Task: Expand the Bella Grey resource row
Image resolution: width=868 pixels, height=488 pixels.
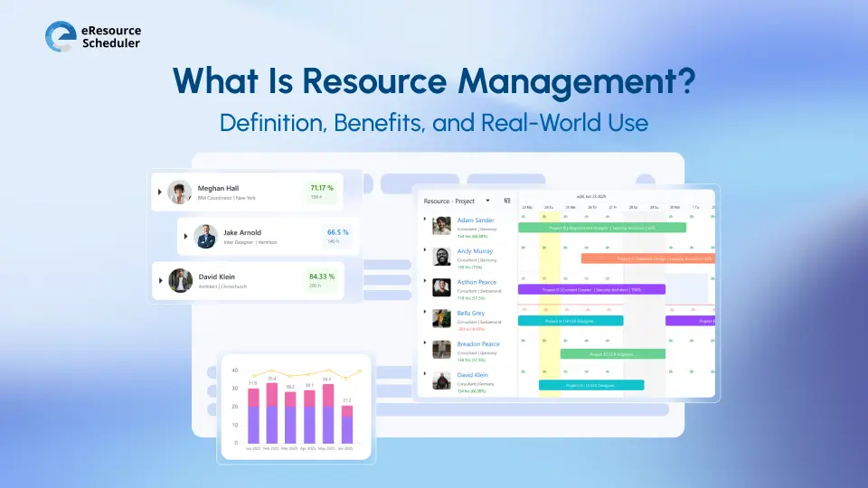Action: pos(425,312)
